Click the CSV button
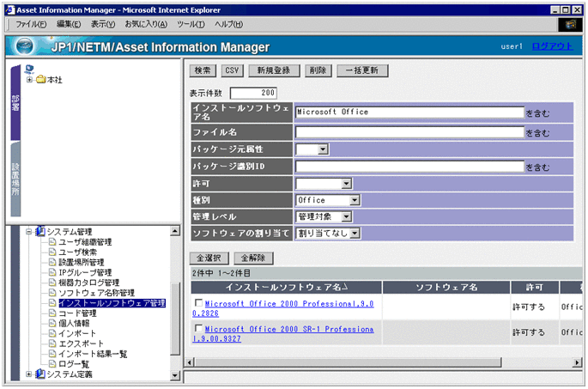Viewport: 588px width, 389px height. [232, 70]
